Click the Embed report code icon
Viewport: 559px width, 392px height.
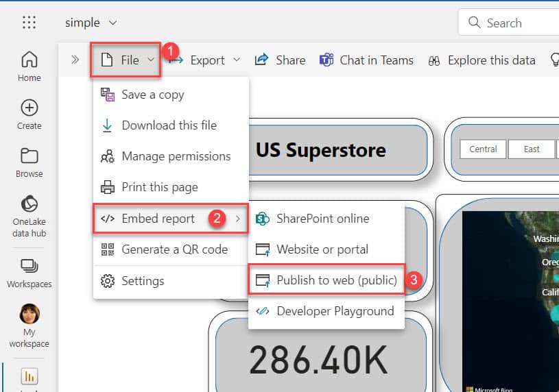point(108,219)
